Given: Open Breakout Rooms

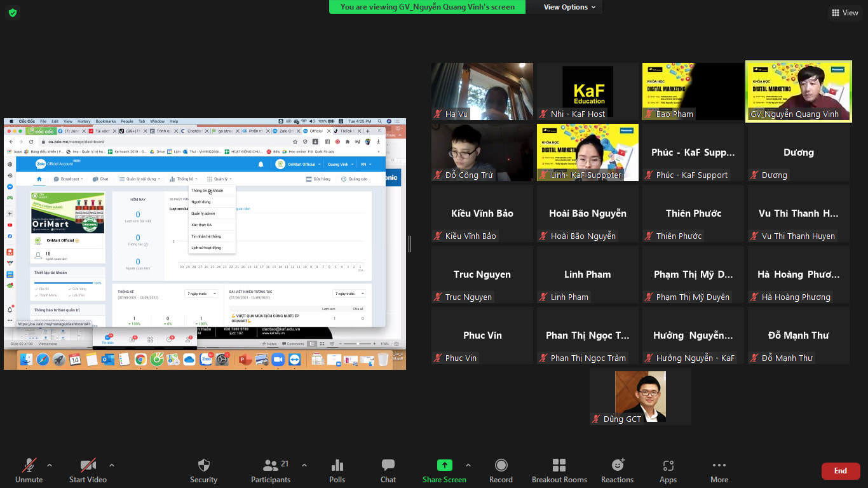Looking at the screenshot, I should [x=559, y=471].
